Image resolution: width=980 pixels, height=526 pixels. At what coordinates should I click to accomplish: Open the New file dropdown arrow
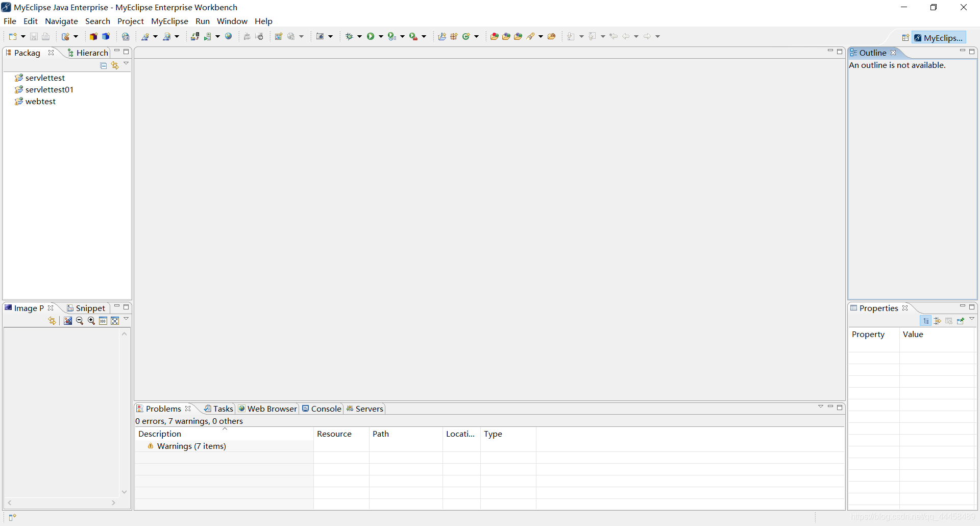23,36
